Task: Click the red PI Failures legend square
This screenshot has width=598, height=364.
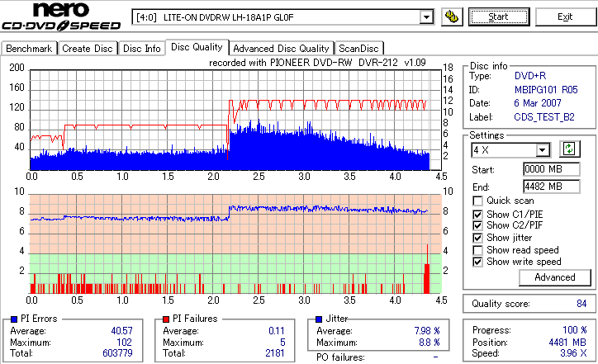Action: (166, 319)
